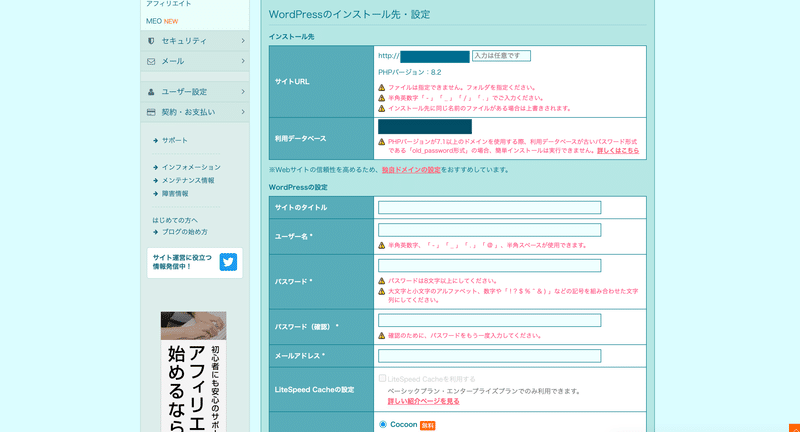Expand the 契約・お支払い menu chevron
The height and width of the screenshot is (432, 800).
point(243,112)
